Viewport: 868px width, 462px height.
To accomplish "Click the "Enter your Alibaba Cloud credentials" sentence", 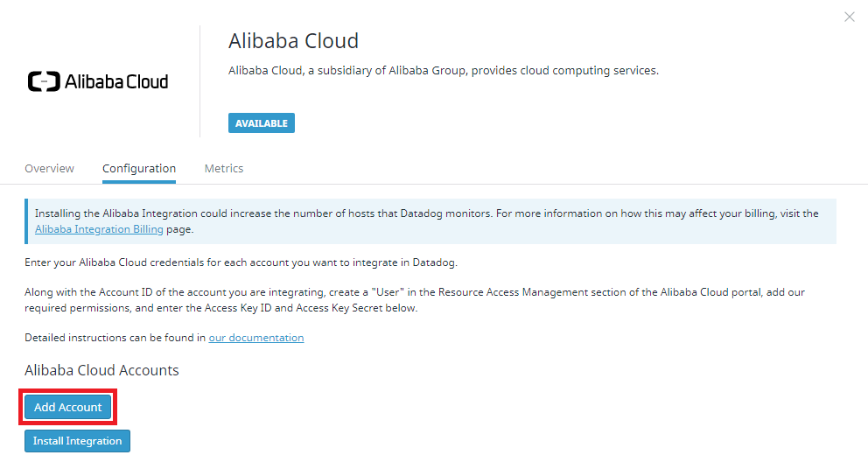I will (x=241, y=262).
